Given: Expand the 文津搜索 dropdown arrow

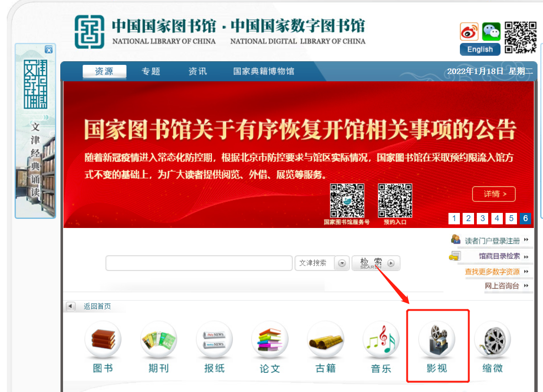Looking at the screenshot, I should point(342,263).
